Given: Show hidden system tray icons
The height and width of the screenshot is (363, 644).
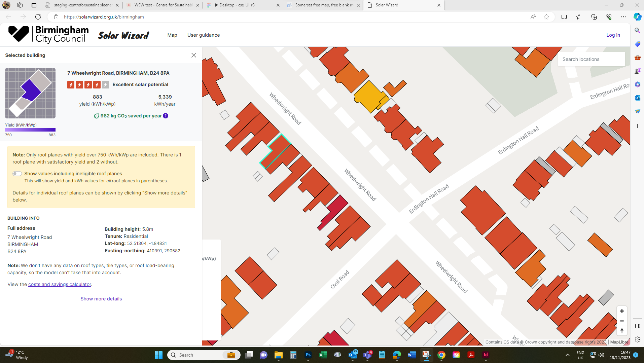Looking at the screenshot, I should pos(568,355).
